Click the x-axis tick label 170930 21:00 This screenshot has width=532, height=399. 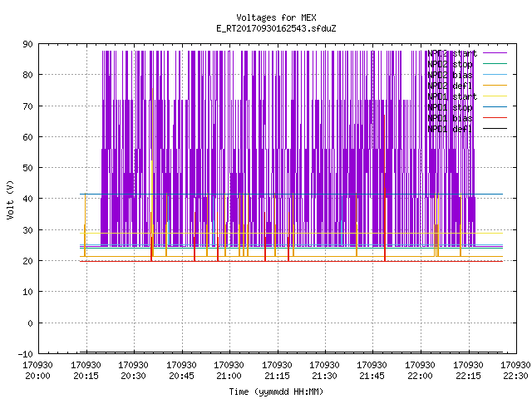(x=229, y=371)
